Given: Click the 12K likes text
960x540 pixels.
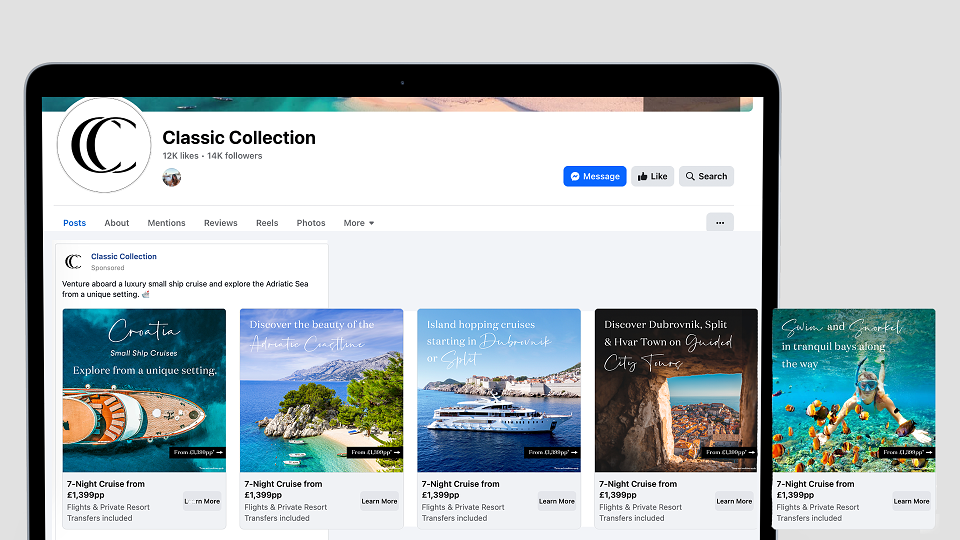Looking at the screenshot, I should 180,156.
